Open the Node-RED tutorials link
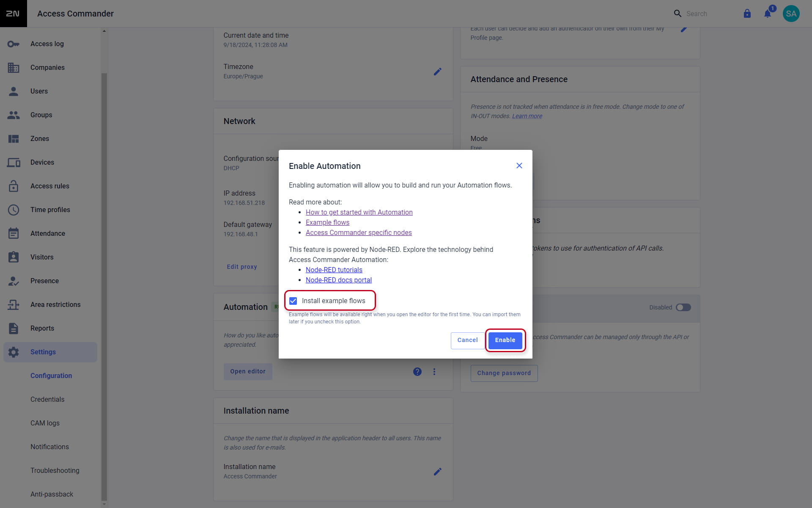The height and width of the screenshot is (508, 812). click(334, 270)
